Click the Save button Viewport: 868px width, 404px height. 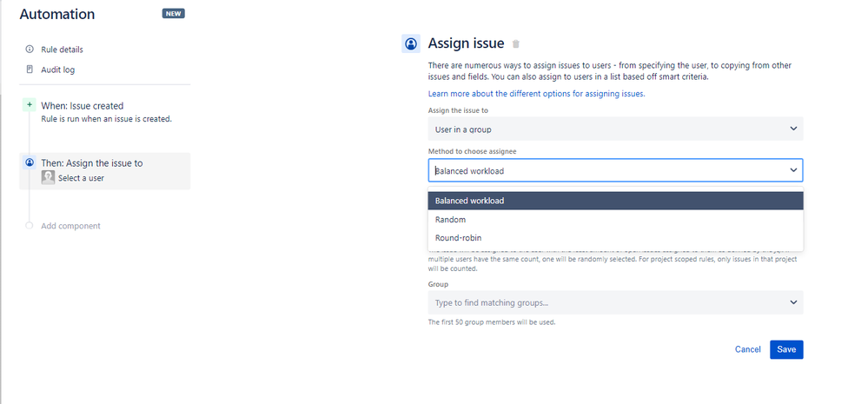pos(786,349)
